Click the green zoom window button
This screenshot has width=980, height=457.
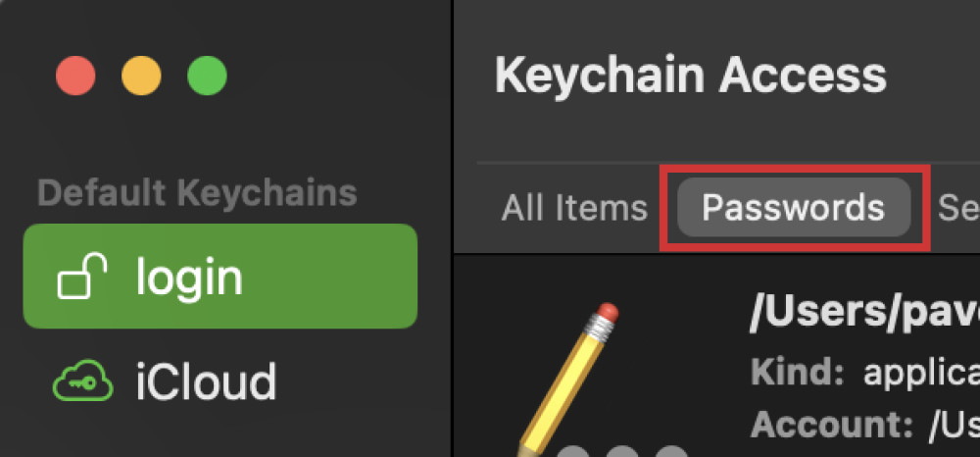207,76
